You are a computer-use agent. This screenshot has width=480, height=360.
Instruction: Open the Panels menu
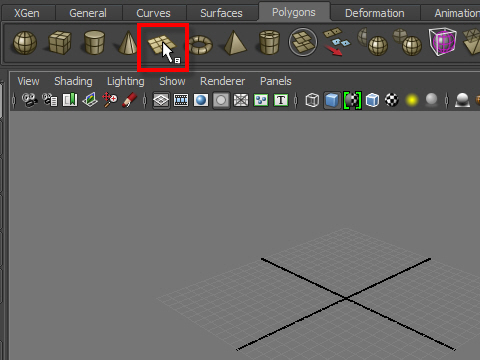coord(276,81)
